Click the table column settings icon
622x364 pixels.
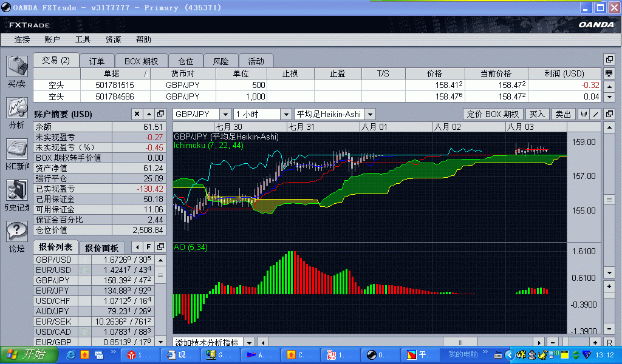(x=609, y=73)
